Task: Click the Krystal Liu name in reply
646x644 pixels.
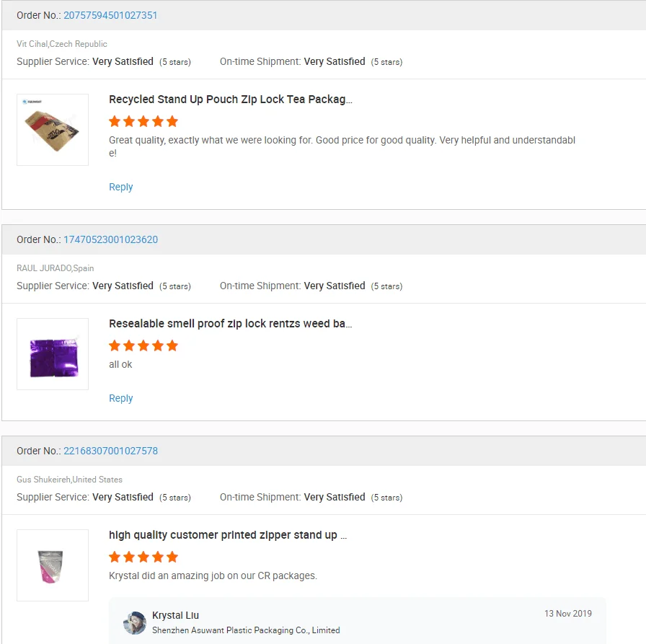Action: coord(175,615)
